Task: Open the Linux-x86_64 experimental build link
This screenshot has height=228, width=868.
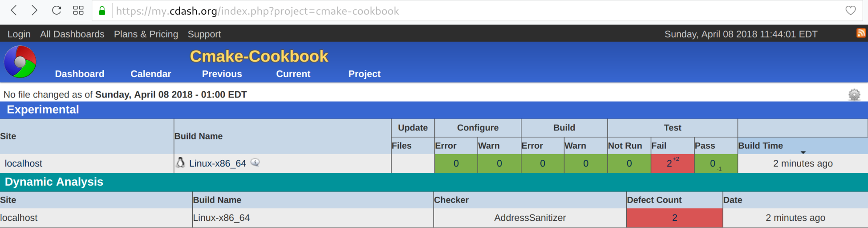Action: pos(217,163)
